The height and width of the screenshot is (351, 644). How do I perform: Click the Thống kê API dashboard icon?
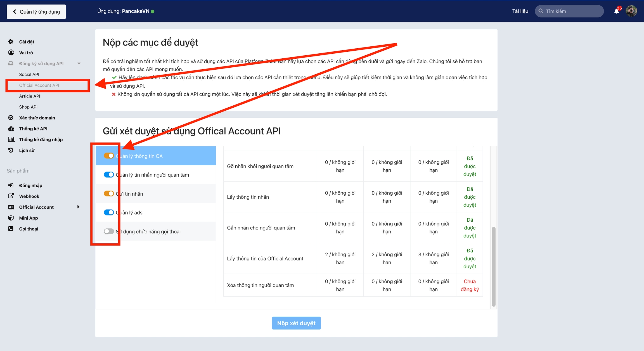pos(11,129)
